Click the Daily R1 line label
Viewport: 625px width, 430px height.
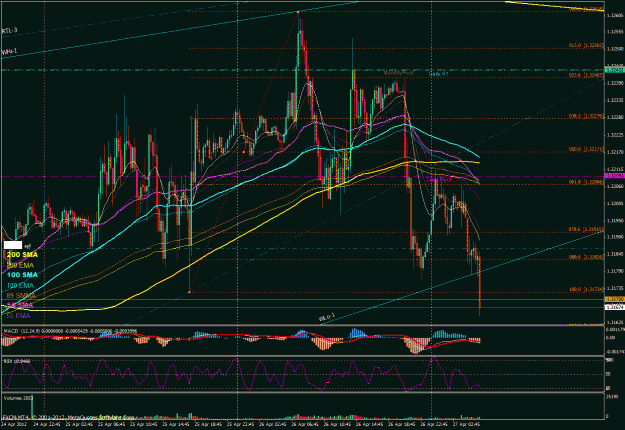tap(438, 74)
